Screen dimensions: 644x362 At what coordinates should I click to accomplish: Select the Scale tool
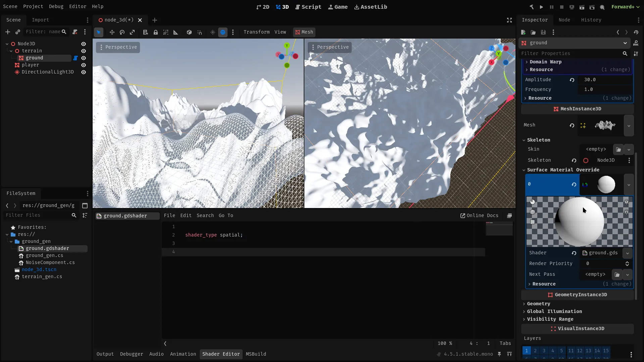pyautogui.click(x=132, y=32)
